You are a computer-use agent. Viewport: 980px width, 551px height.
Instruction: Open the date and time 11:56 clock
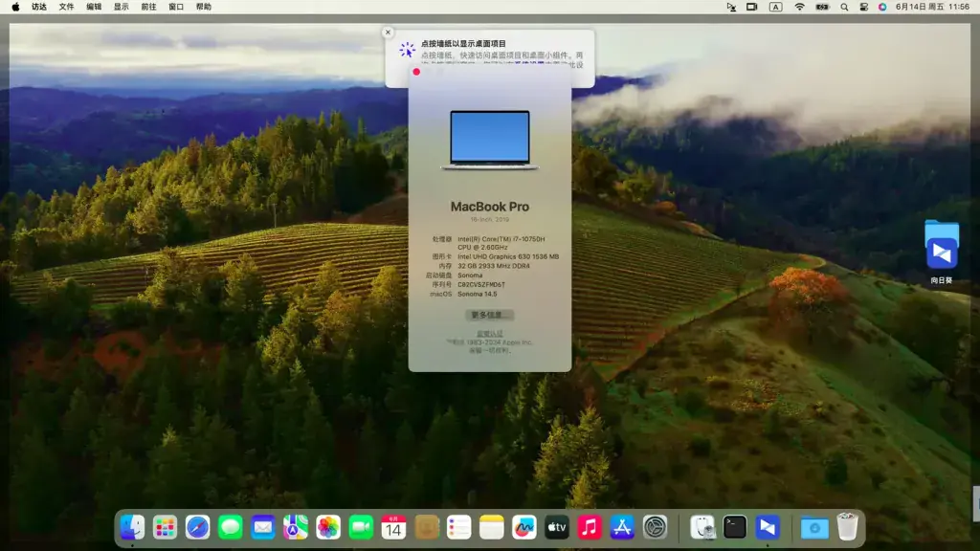[x=932, y=7]
